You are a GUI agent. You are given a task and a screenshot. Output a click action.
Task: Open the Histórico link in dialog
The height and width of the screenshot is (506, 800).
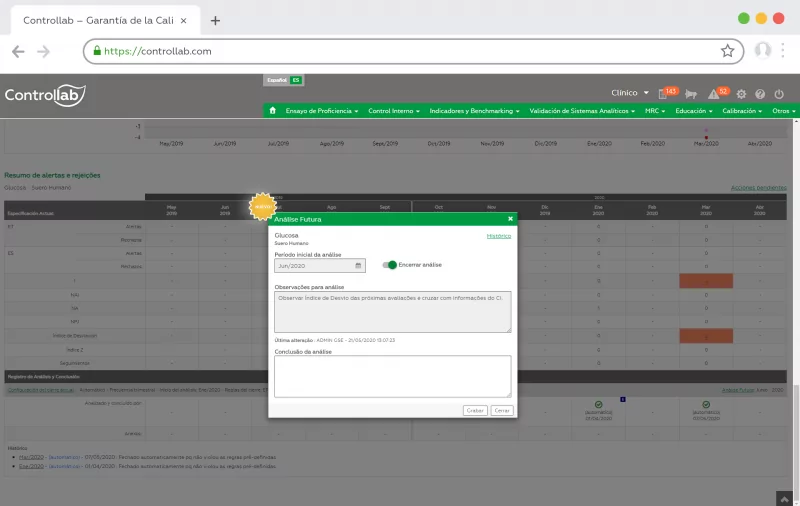498,236
